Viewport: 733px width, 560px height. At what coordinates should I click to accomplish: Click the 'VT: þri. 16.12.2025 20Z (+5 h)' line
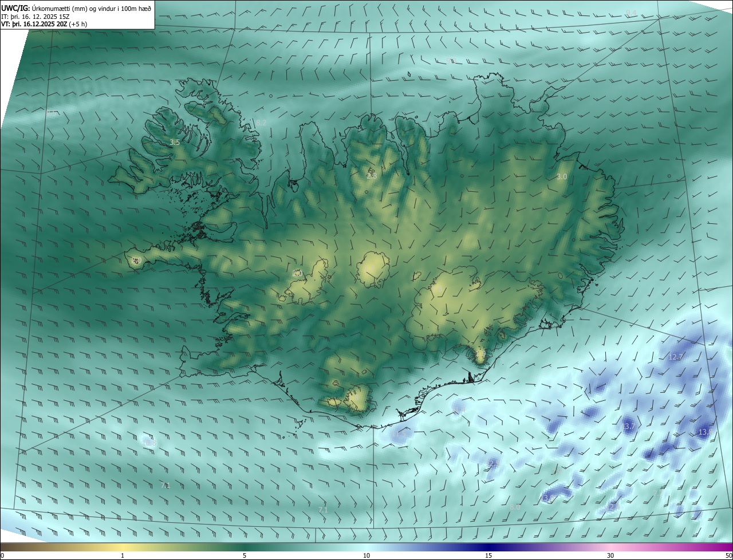click(x=44, y=25)
